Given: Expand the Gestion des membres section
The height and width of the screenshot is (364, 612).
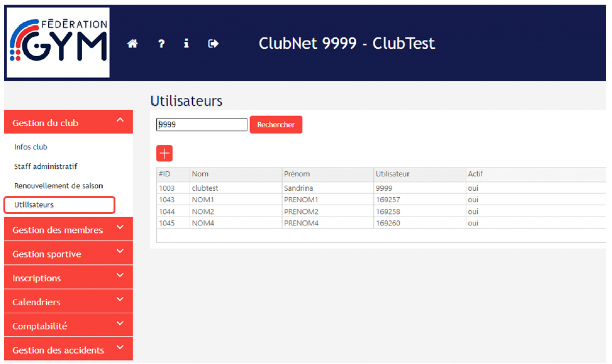Looking at the screenshot, I should click(x=68, y=230).
